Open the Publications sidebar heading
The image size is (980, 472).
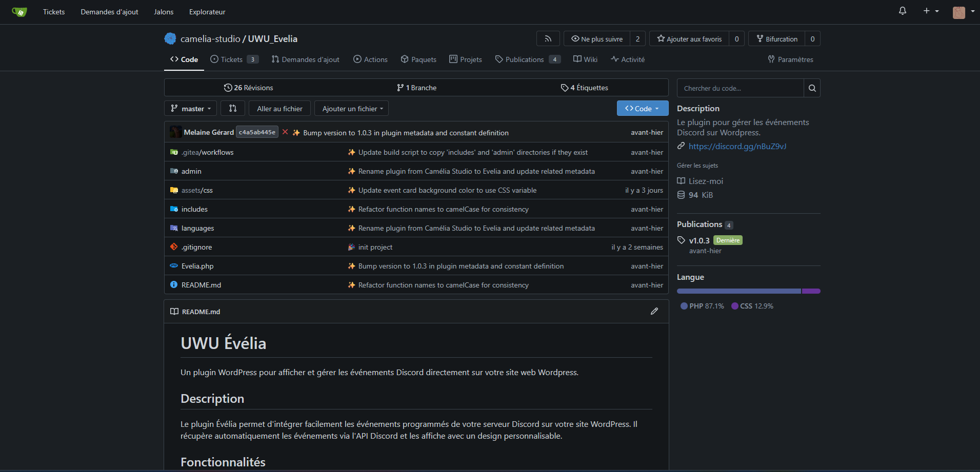tap(699, 224)
